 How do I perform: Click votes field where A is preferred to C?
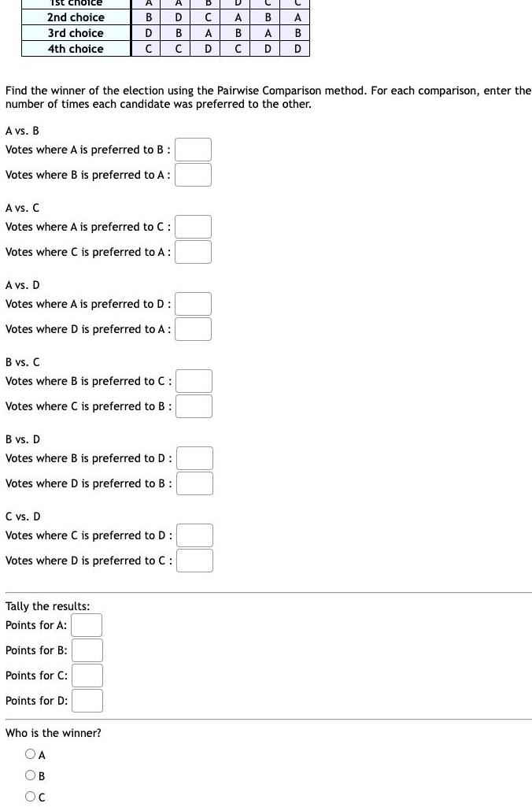coord(193,226)
